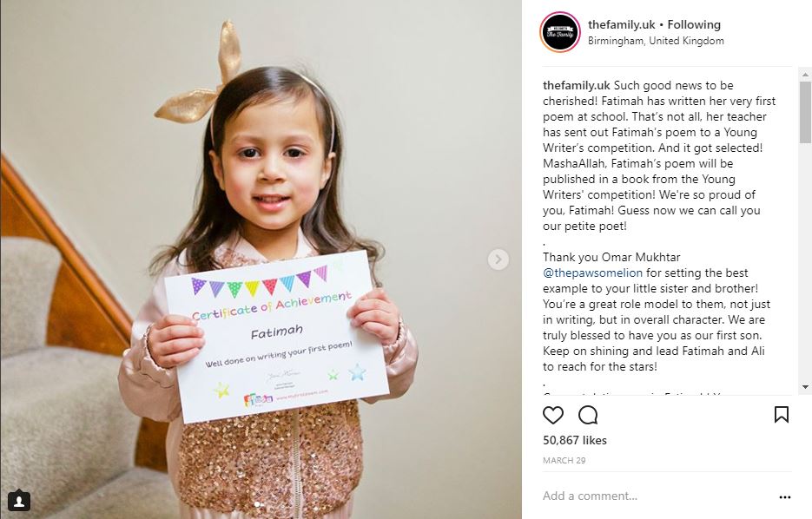This screenshot has height=519, width=812.
Task: Open the more options ellipsis menu
Action: [x=785, y=496]
